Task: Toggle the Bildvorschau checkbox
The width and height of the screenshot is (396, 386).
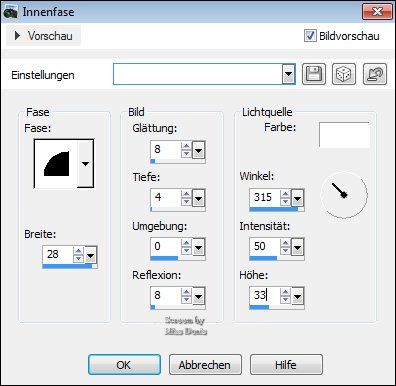Action: pyautogui.click(x=310, y=35)
